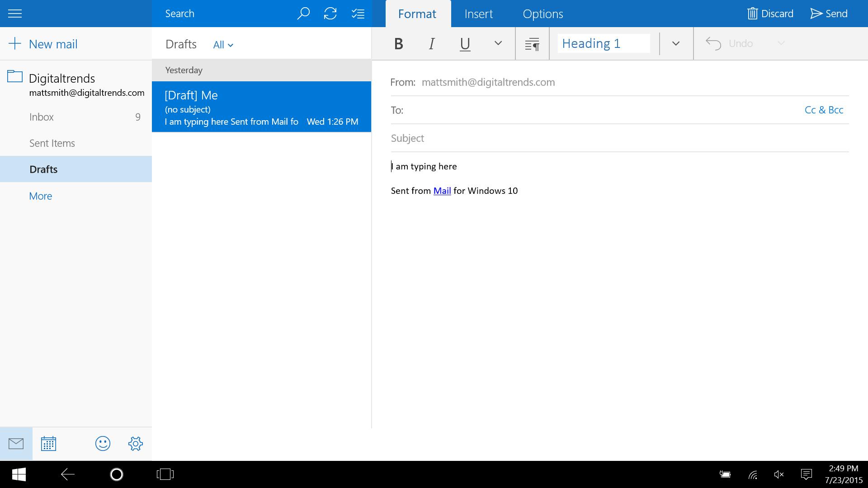Click the Subject input field
This screenshot has height=488, width=868.
tap(619, 138)
